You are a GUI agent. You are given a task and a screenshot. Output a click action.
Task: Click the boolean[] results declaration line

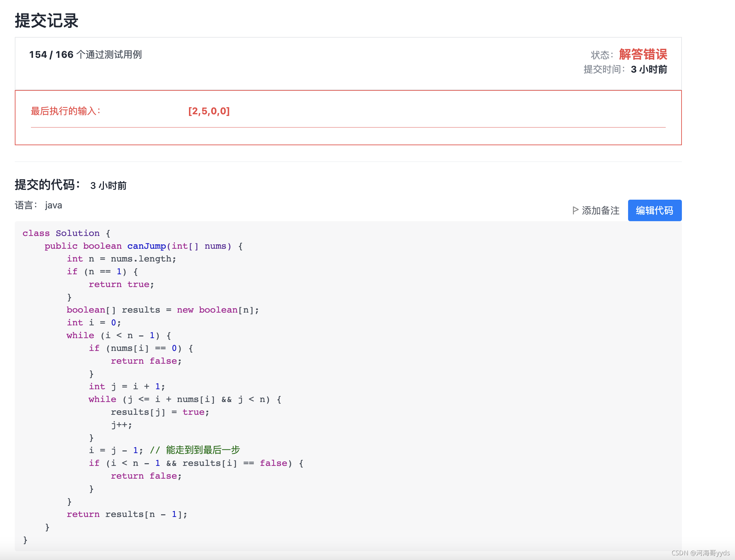tap(162, 310)
